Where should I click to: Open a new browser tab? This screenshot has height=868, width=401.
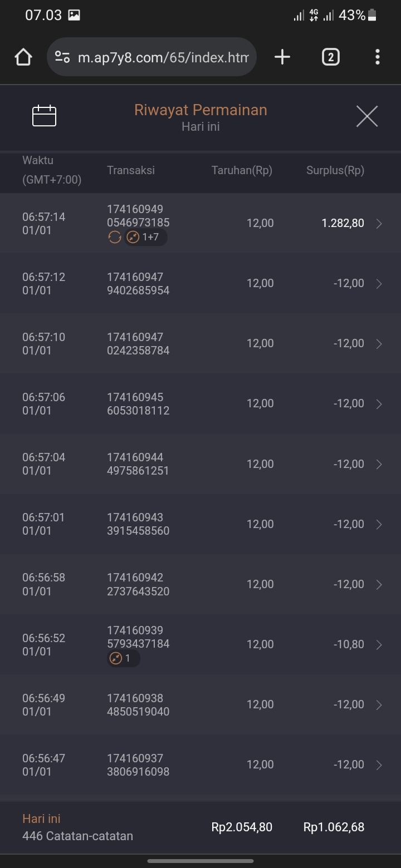(x=282, y=57)
